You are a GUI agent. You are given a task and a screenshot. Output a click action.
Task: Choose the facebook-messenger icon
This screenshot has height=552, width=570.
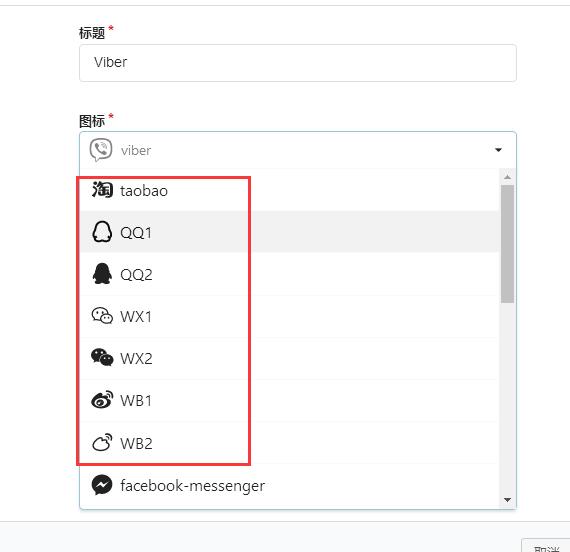(x=102, y=485)
